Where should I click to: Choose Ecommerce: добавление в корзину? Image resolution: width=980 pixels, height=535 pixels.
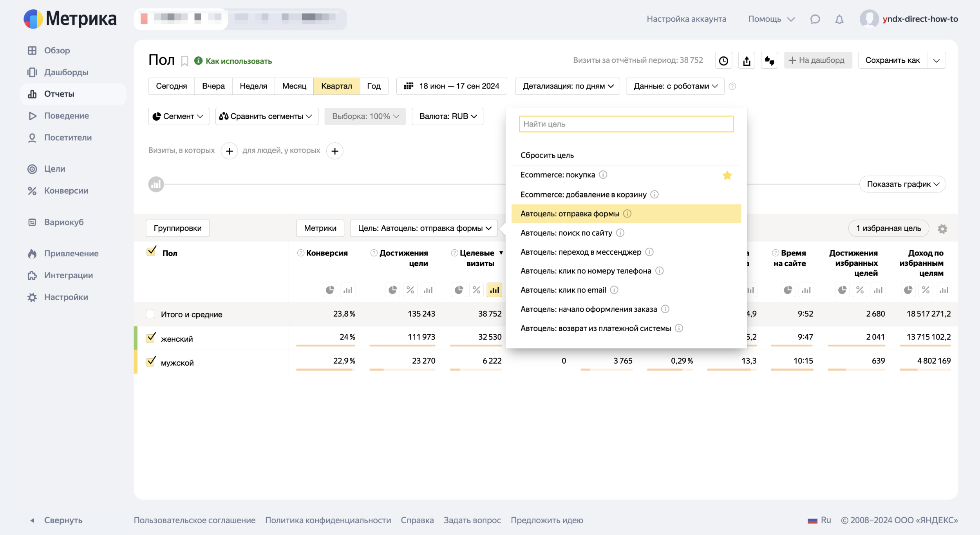coord(626,194)
